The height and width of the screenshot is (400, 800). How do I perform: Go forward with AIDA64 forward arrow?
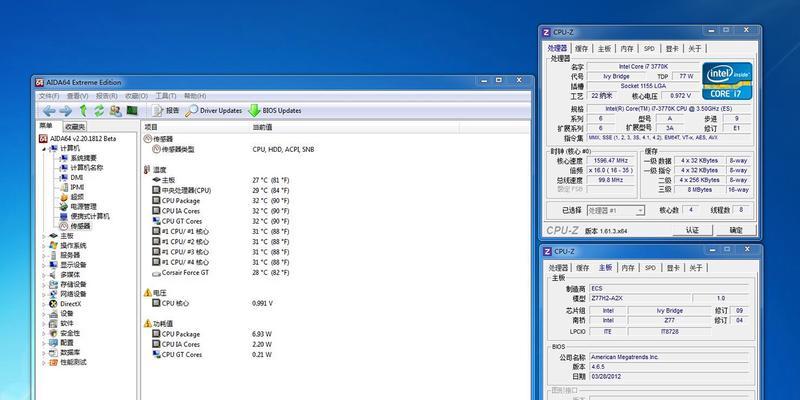(65, 111)
